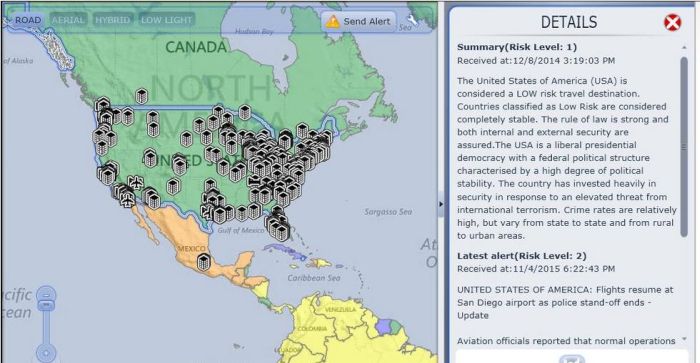Switch map to HYBRID view

pyautogui.click(x=112, y=20)
